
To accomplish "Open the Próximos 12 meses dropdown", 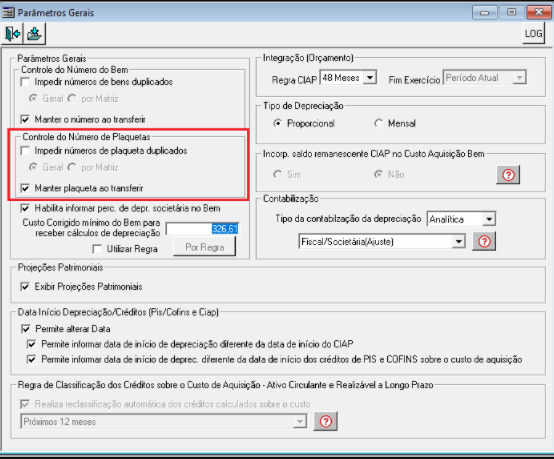I will pos(300,422).
